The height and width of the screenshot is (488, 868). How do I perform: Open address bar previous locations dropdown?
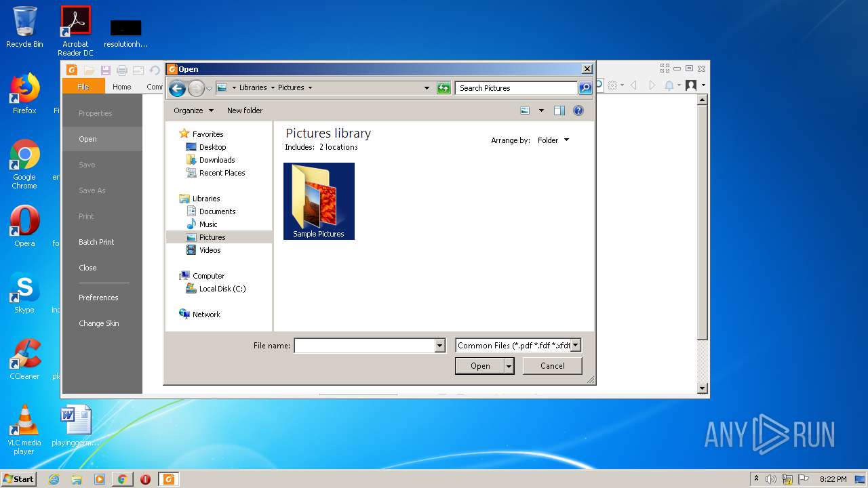[x=427, y=88]
